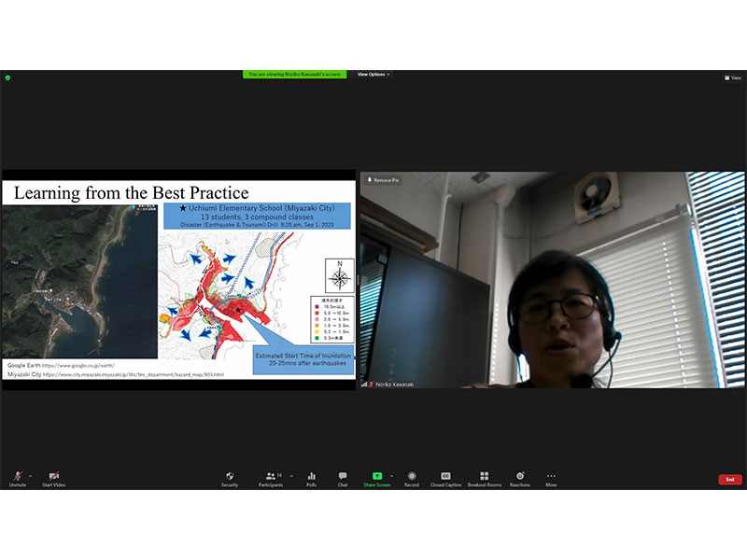Click the shared slide titled Learning from the Best Practice
The image size is (747, 560).
(178, 280)
